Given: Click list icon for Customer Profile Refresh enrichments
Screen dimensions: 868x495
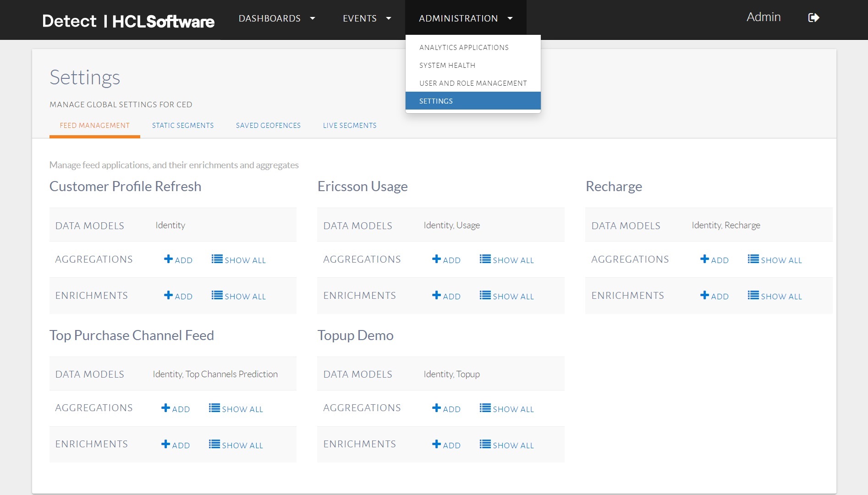Looking at the screenshot, I should pyautogui.click(x=217, y=295).
